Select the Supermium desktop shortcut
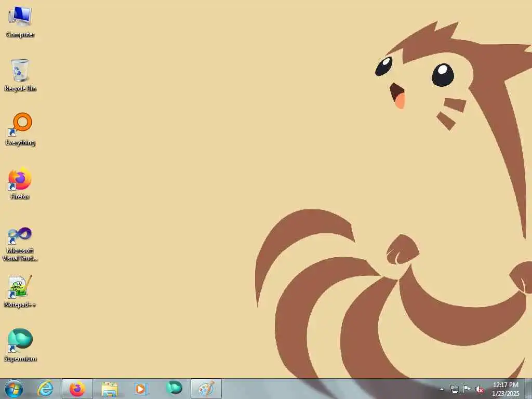The height and width of the screenshot is (399, 532). (20, 345)
